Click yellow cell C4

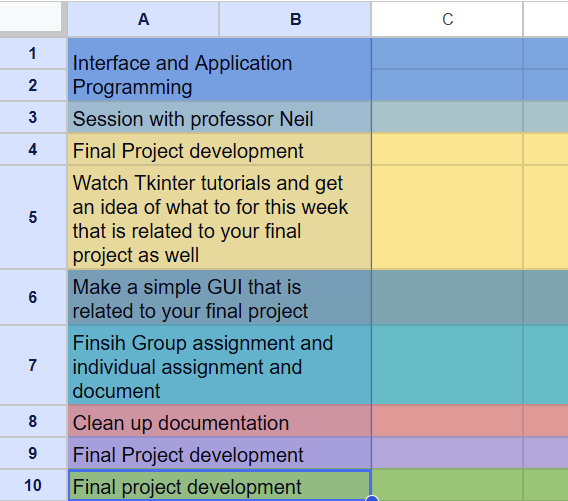point(447,149)
